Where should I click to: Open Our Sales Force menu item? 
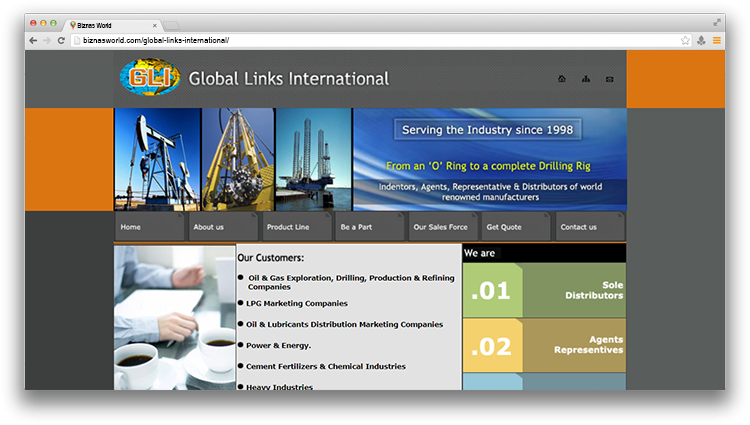[x=443, y=227]
